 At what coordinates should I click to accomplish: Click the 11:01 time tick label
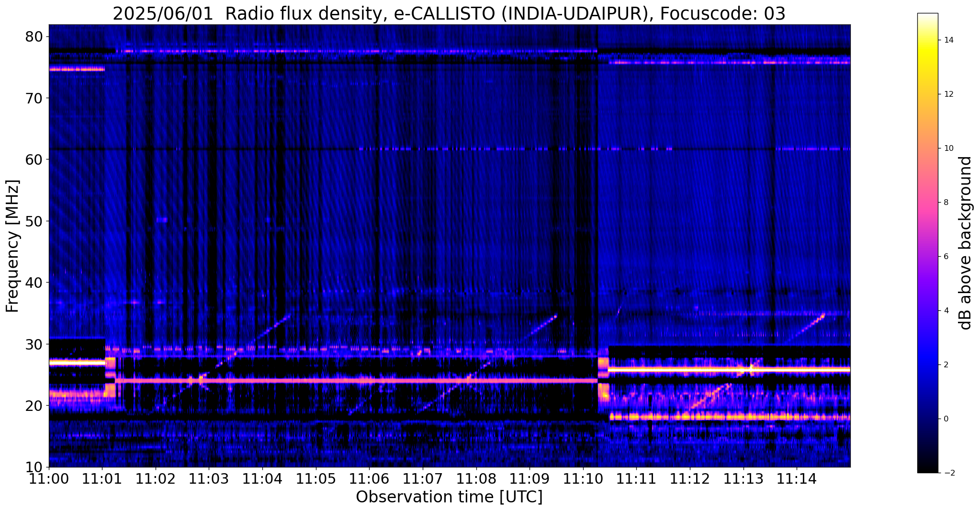pyautogui.click(x=102, y=479)
